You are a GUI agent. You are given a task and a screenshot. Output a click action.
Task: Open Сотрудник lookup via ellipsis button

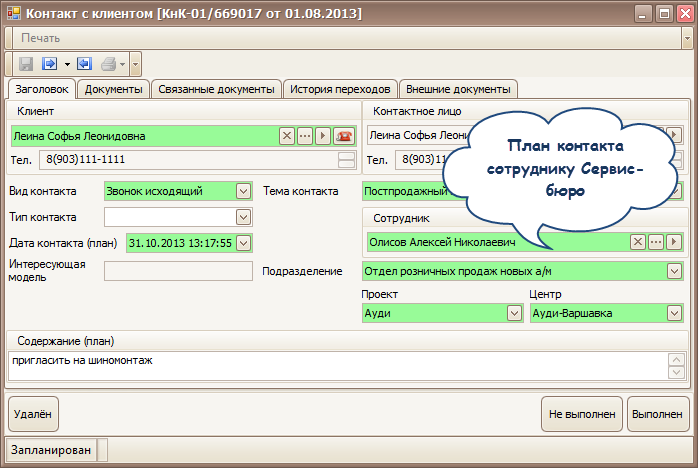656,242
